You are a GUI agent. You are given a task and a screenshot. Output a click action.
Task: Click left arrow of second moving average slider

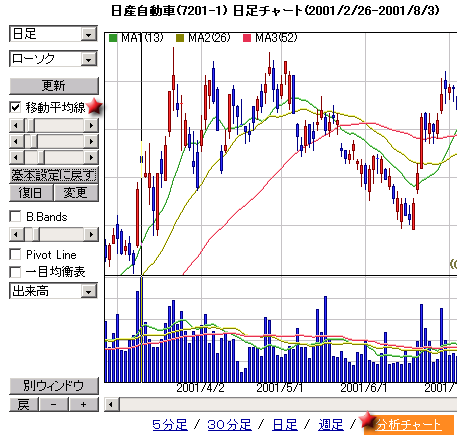[x=16, y=142]
